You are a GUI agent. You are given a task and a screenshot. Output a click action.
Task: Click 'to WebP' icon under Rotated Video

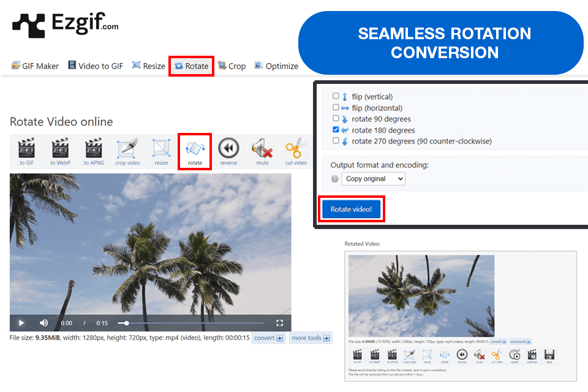point(375,356)
